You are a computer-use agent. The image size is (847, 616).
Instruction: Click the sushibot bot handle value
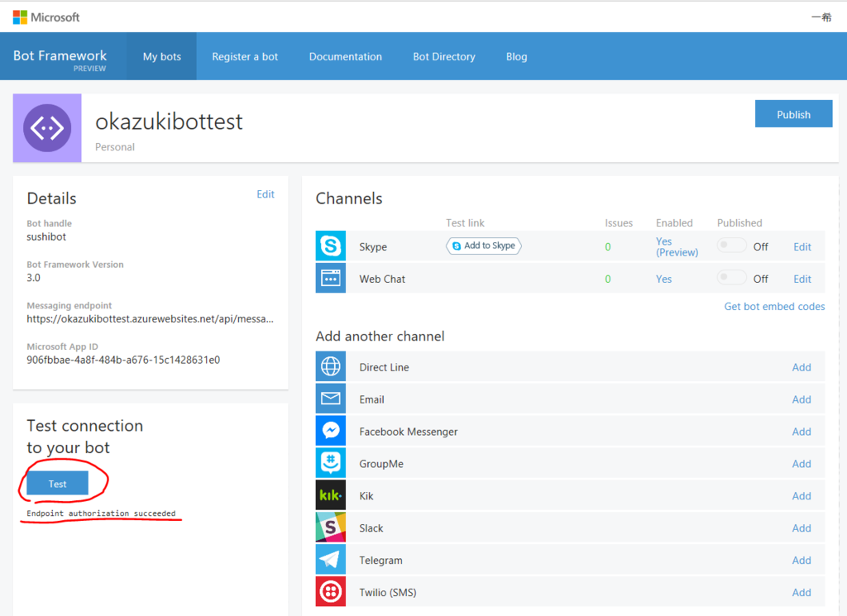point(46,236)
